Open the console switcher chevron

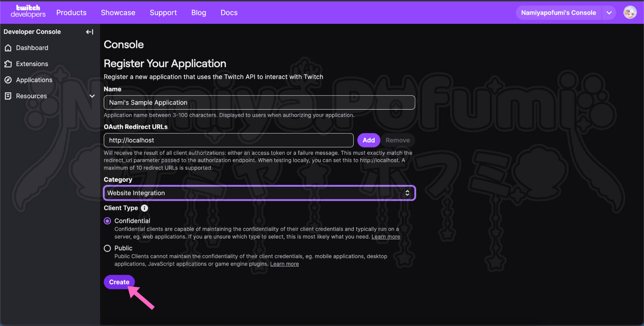[x=609, y=13]
